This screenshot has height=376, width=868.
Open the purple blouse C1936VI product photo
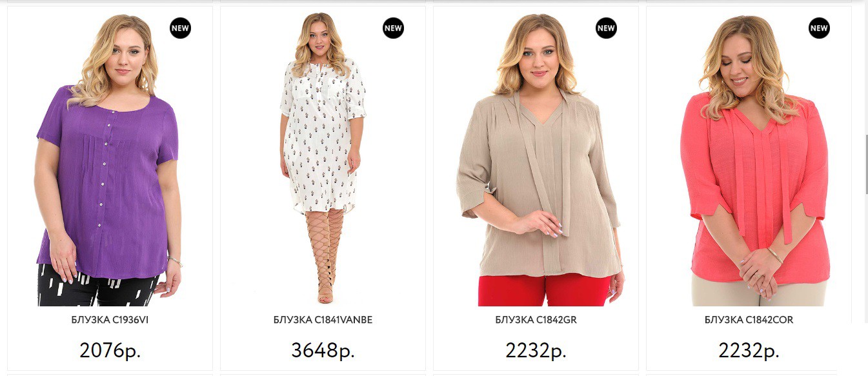(x=110, y=159)
